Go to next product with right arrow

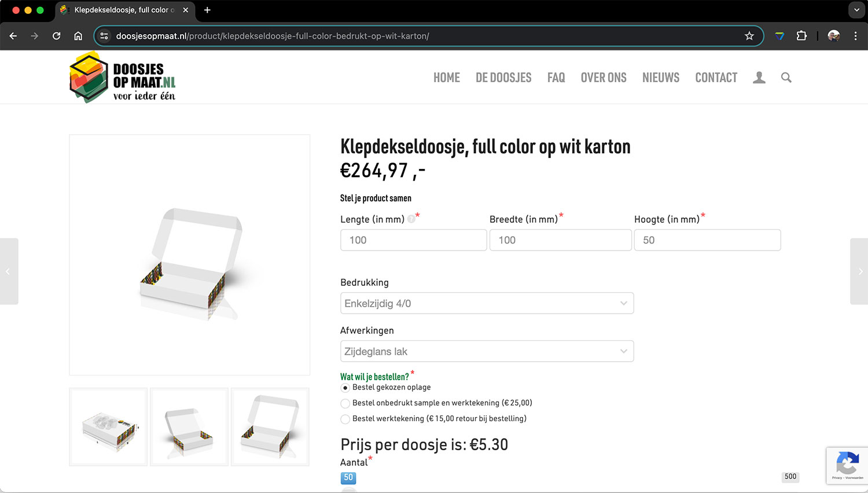[860, 271]
